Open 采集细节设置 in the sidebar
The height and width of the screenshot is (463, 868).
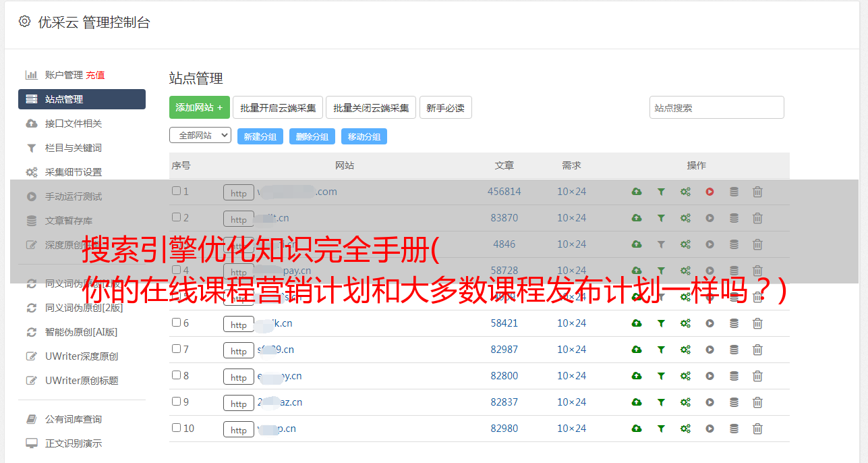(x=74, y=172)
